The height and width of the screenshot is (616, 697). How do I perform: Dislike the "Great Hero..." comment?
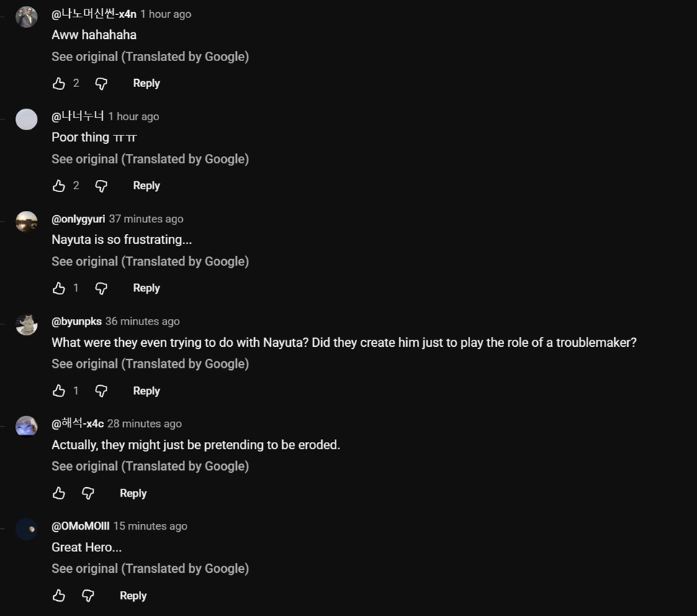point(88,596)
